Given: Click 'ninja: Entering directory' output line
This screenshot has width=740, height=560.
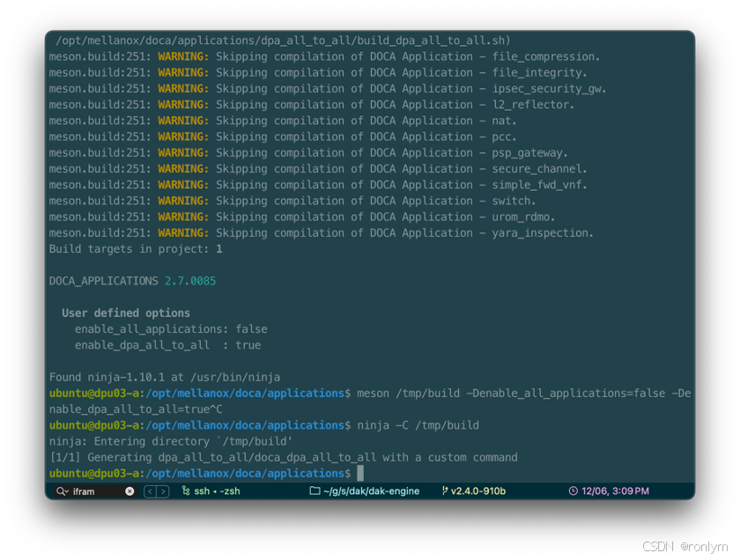Looking at the screenshot, I should click(x=171, y=441).
